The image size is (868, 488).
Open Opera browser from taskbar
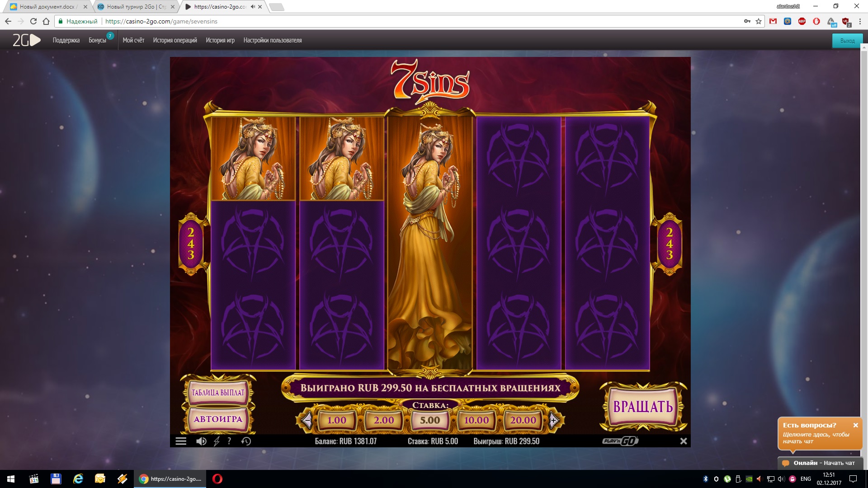[217, 479]
